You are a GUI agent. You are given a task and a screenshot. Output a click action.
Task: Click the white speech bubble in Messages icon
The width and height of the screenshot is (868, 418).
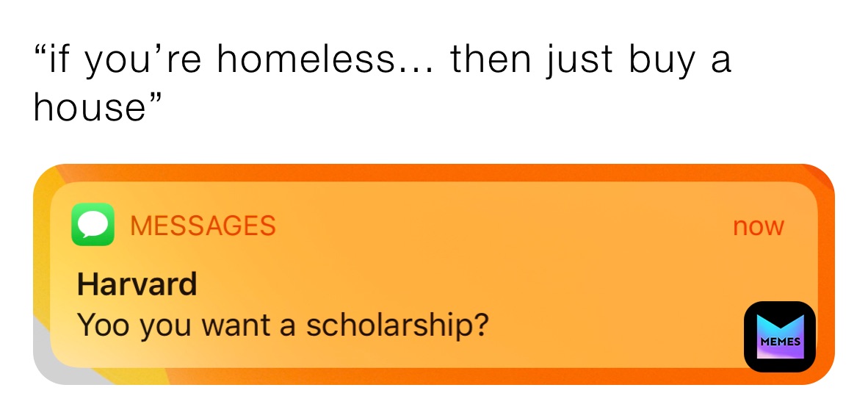click(x=93, y=223)
